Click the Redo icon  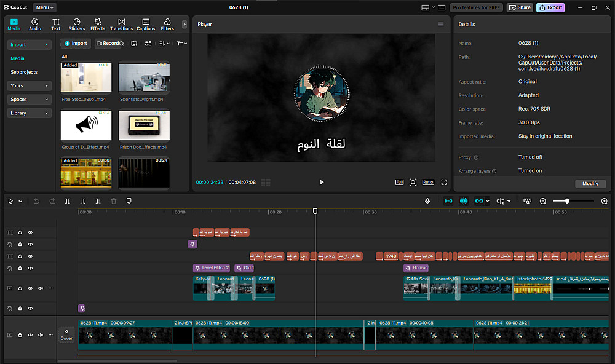[x=52, y=201]
